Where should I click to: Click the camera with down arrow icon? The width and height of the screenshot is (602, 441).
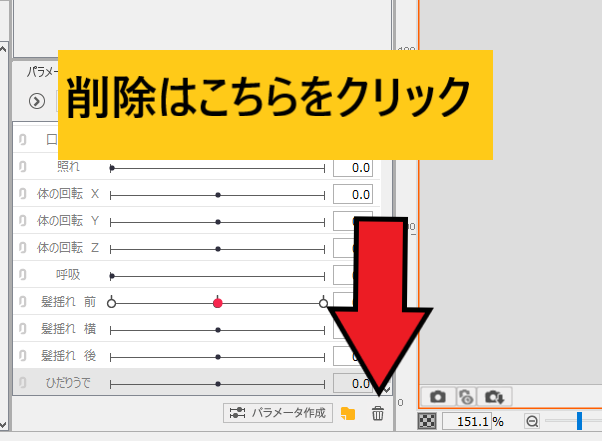tap(494, 396)
